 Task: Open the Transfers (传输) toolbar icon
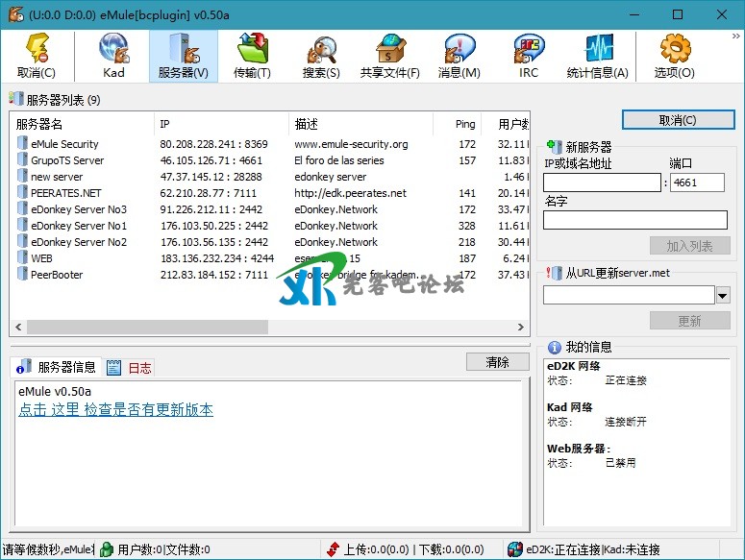coord(252,49)
